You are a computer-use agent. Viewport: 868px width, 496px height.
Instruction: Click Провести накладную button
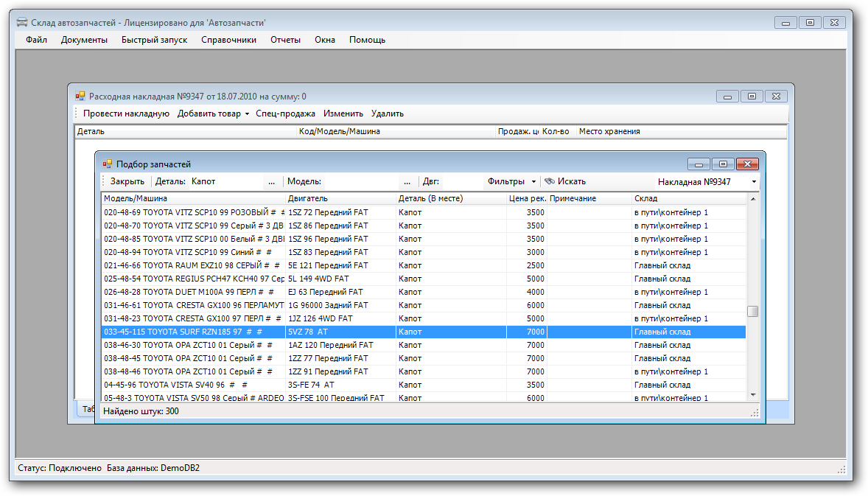tap(126, 113)
